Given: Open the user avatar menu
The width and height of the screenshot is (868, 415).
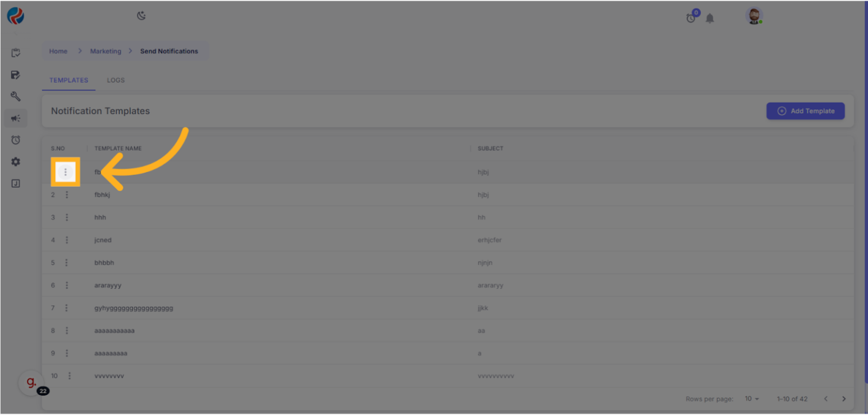Looking at the screenshot, I should [754, 16].
